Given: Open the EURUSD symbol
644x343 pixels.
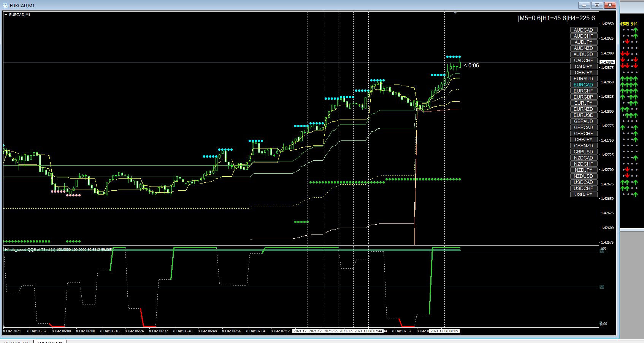Looking at the screenshot, I should click(584, 115).
